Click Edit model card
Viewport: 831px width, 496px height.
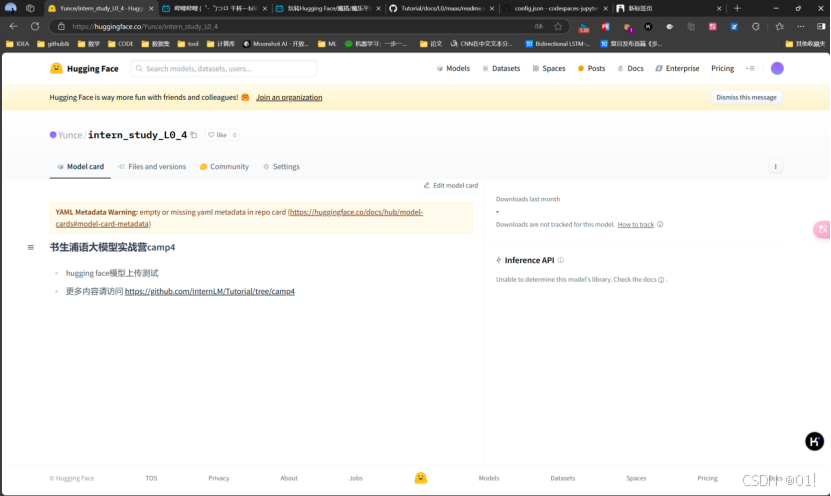pyautogui.click(x=450, y=185)
